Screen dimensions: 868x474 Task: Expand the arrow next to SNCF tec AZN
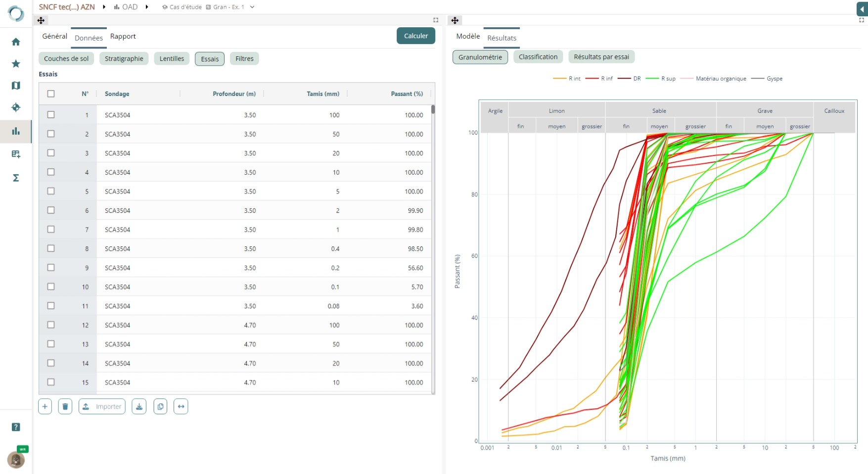tap(104, 7)
